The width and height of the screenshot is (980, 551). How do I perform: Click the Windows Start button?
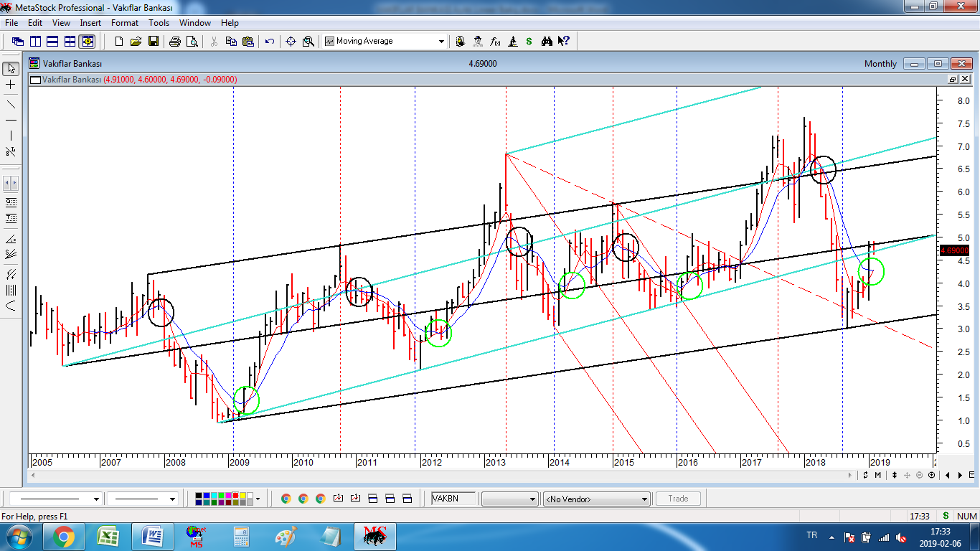click(x=19, y=537)
